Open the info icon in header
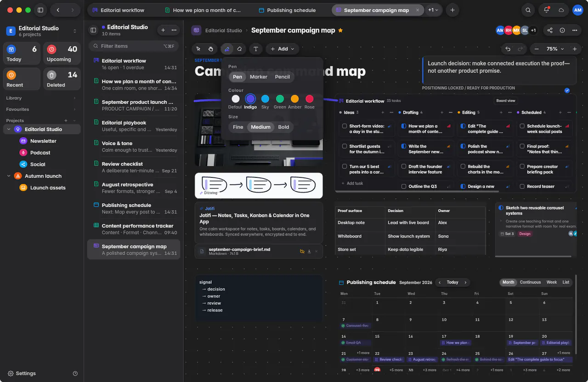Viewport: 588px width, 382px height. tap(562, 30)
